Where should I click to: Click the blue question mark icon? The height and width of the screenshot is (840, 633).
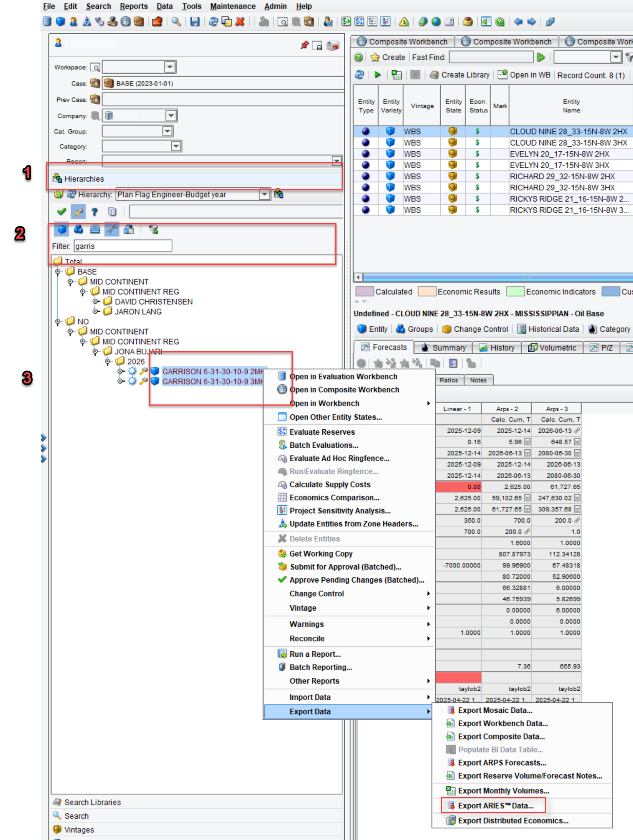point(95,211)
